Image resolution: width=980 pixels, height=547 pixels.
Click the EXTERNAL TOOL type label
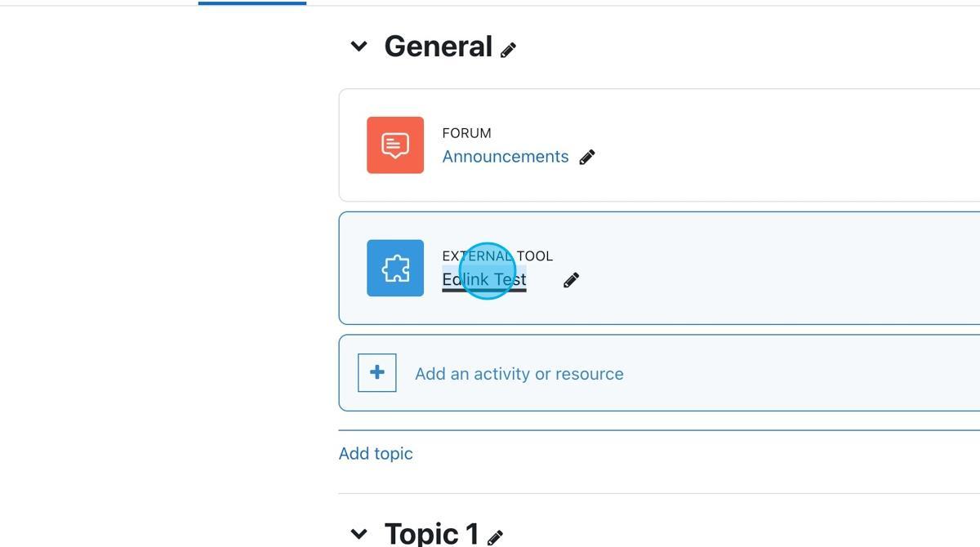click(497, 256)
